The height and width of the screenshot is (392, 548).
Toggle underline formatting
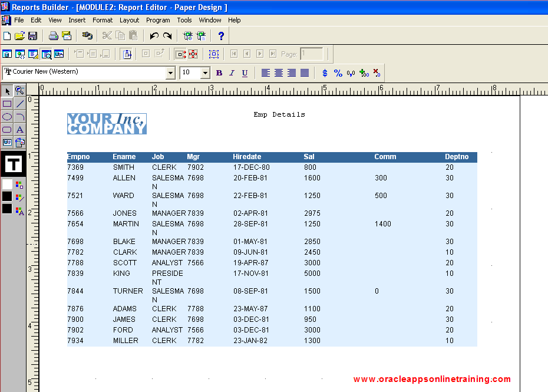click(x=245, y=73)
